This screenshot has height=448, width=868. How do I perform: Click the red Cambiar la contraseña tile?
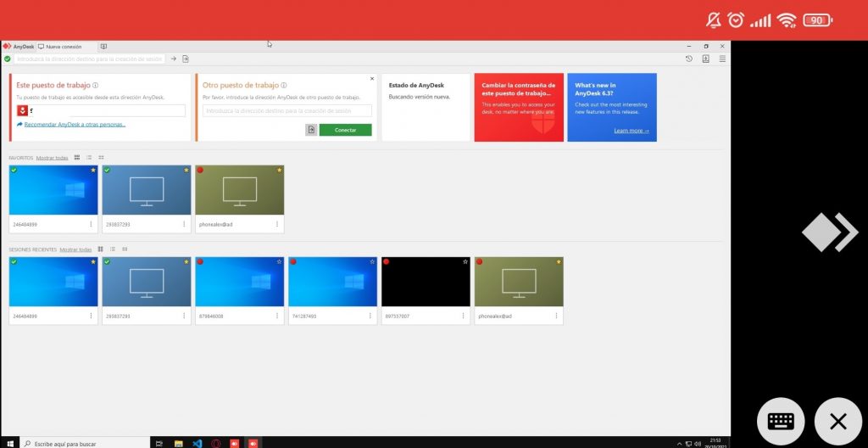(518, 107)
